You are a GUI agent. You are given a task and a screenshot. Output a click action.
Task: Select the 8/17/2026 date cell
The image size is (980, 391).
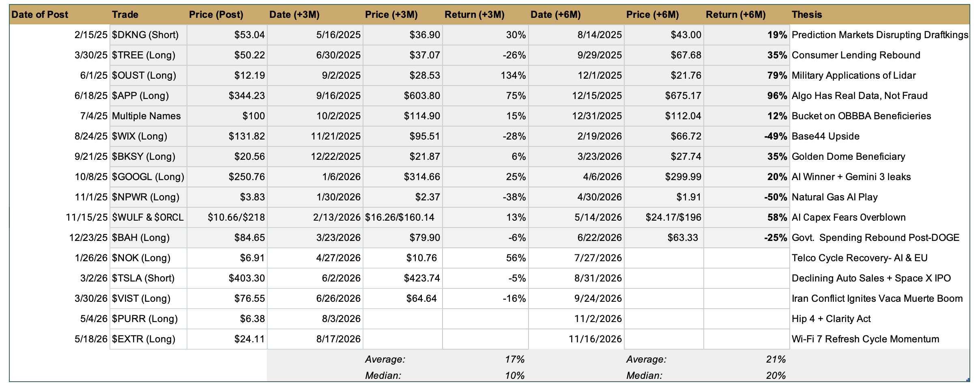point(315,339)
